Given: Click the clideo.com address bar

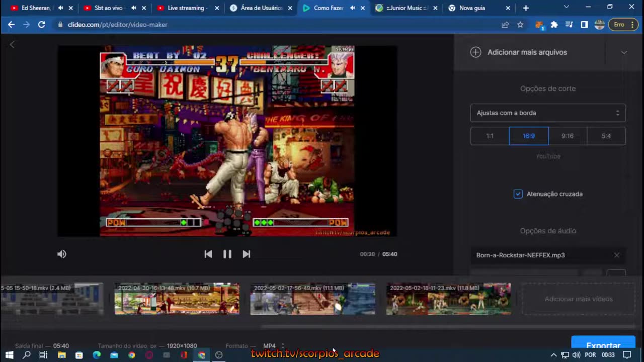Looking at the screenshot, I should (x=277, y=25).
